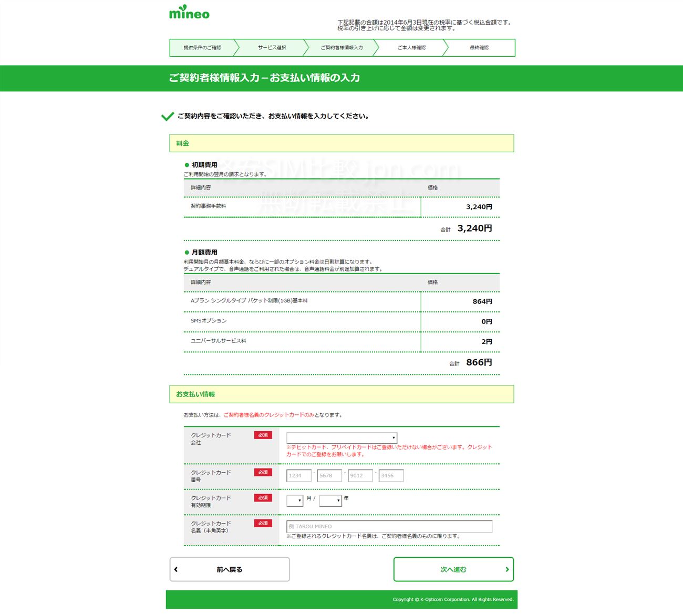Click the mineo logo
Viewport: 683px width, 616px height.
click(x=189, y=13)
